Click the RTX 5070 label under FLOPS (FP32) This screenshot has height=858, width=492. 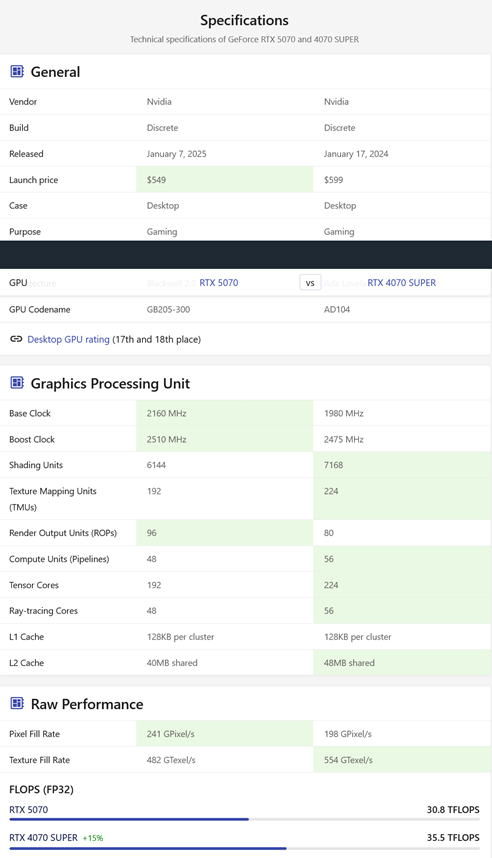click(x=28, y=809)
